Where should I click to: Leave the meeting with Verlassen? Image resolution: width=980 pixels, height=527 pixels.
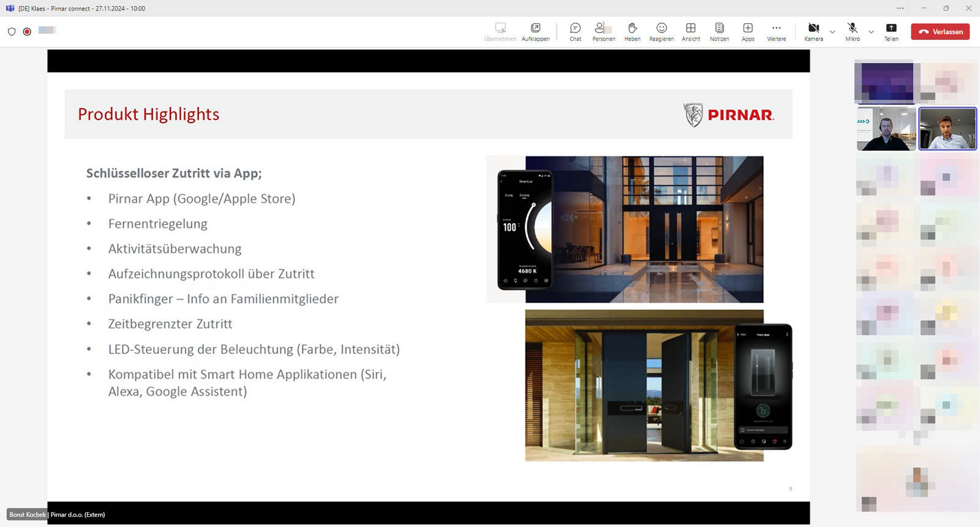click(940, 32)
